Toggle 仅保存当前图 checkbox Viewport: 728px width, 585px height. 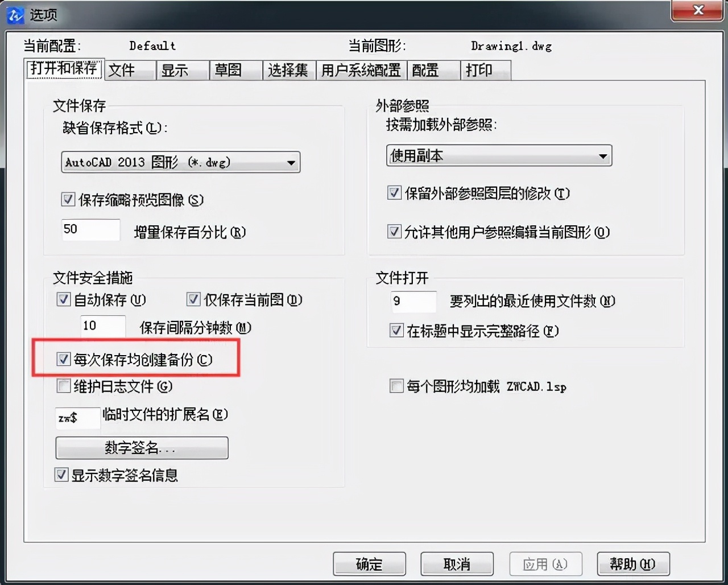tap(193, 299)
